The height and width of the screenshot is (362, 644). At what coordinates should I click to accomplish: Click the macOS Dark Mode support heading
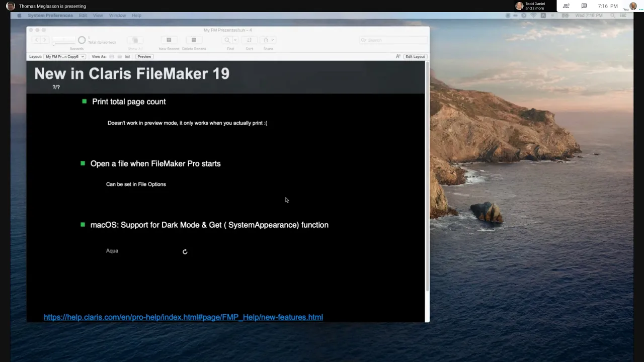pos(209,225)
